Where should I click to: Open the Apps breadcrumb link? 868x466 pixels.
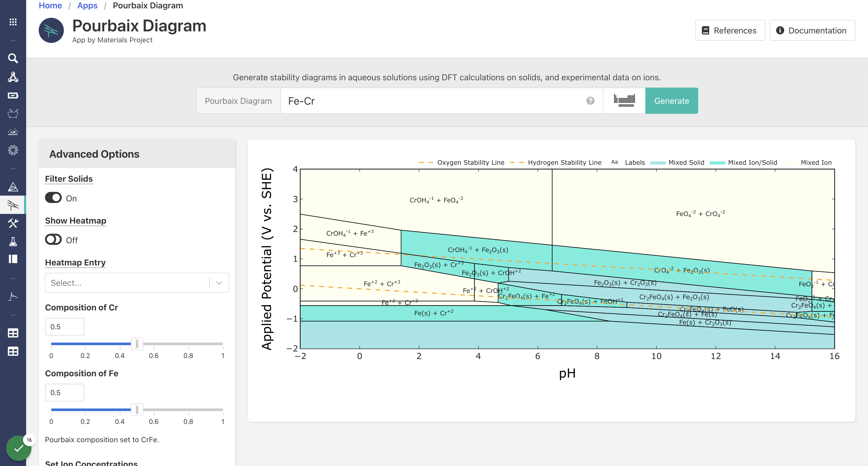(87, 5)
